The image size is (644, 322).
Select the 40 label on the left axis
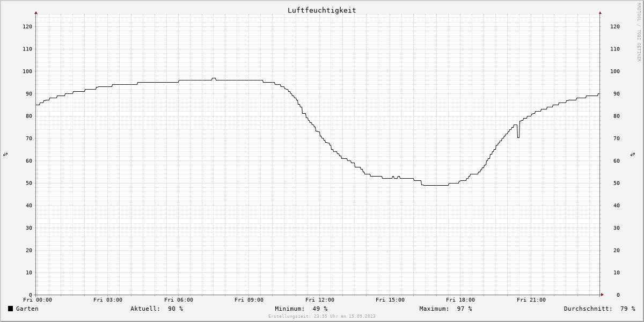pyautogui.click(x=29, y=206)
